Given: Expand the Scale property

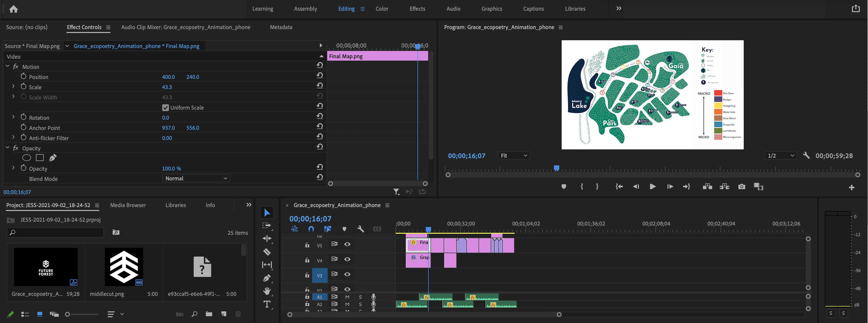Looking at the screenshot, I should pos(14,87).
